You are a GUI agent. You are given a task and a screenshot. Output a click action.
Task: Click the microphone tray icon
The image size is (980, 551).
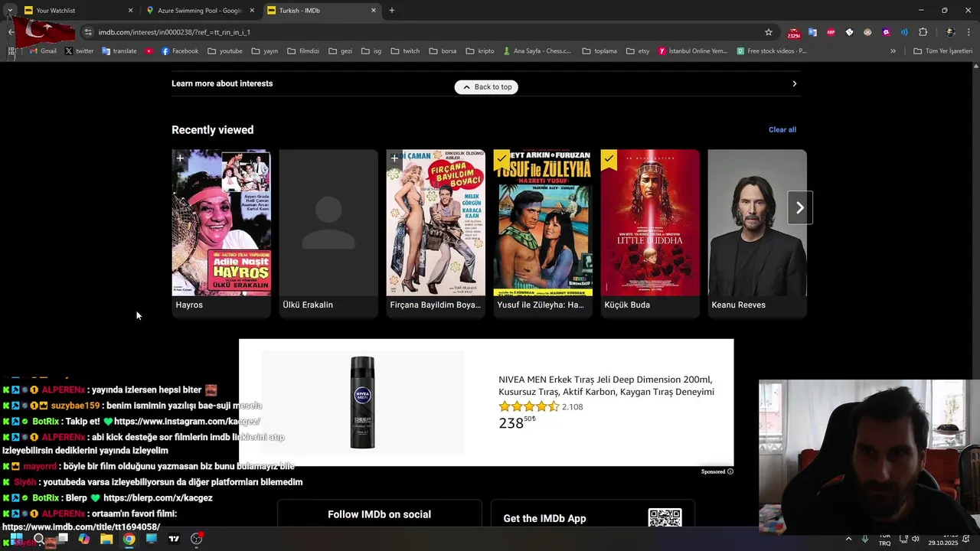pos(865,539)
